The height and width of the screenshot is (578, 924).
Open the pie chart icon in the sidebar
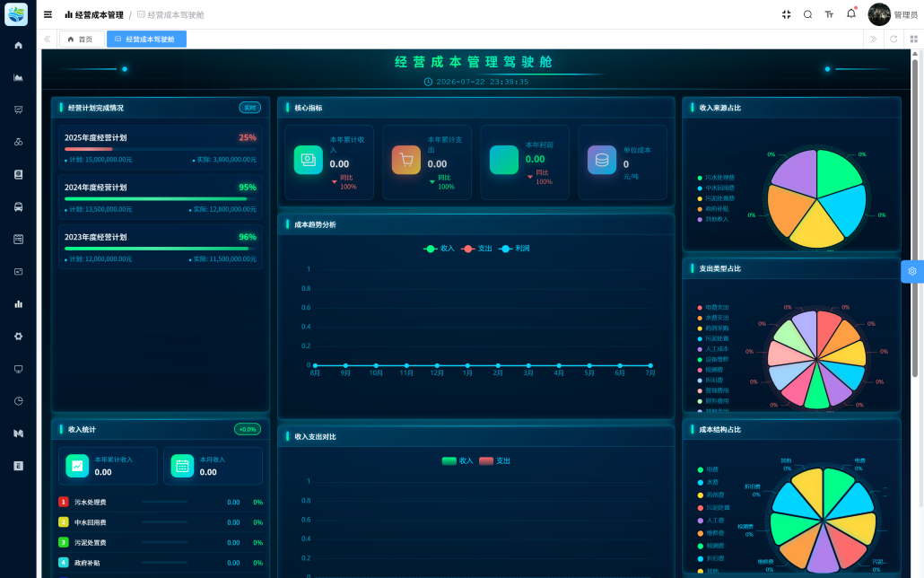point(18,401)
